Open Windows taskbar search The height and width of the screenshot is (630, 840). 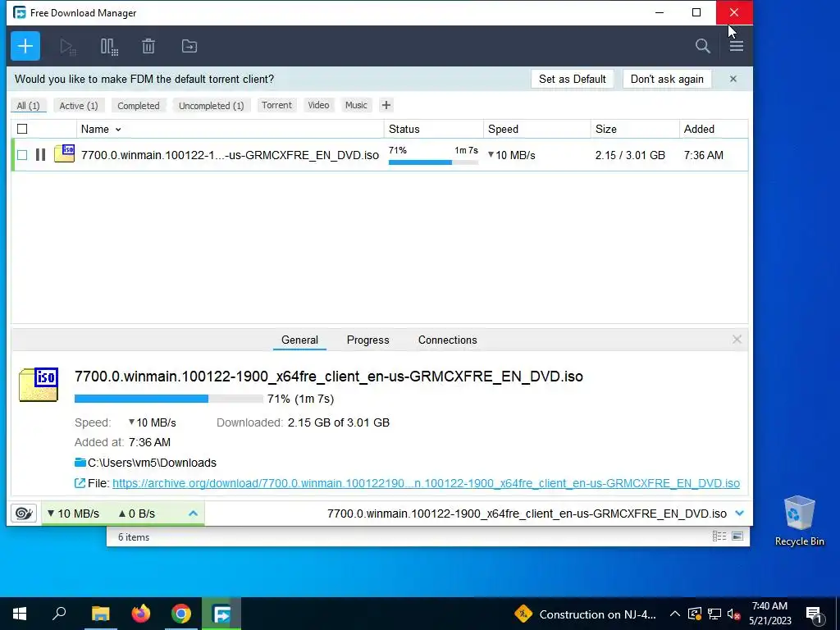[59, 614]
